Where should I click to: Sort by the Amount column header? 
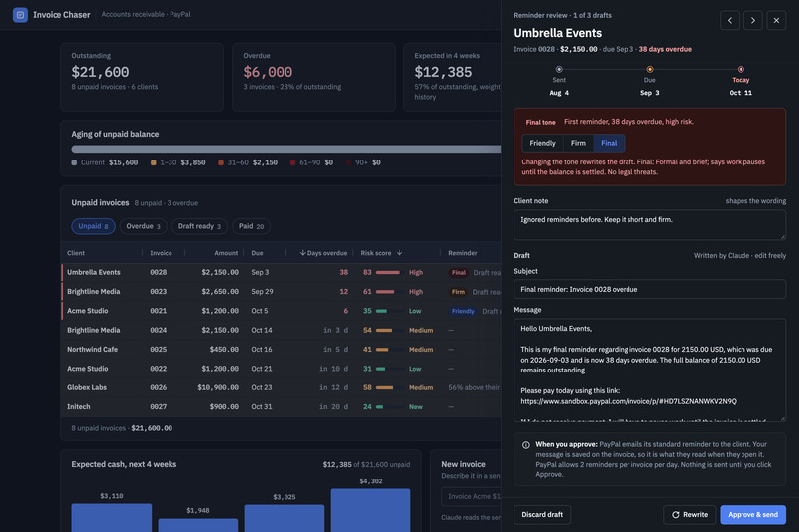click(x=226, y=253)
